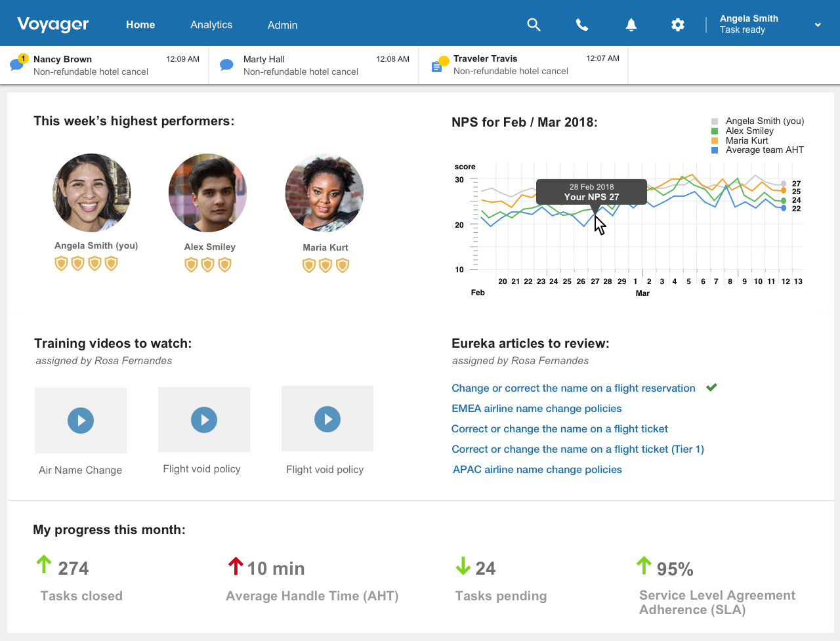
Task: Click the Voyager logo
Action: tap(53, 24)
